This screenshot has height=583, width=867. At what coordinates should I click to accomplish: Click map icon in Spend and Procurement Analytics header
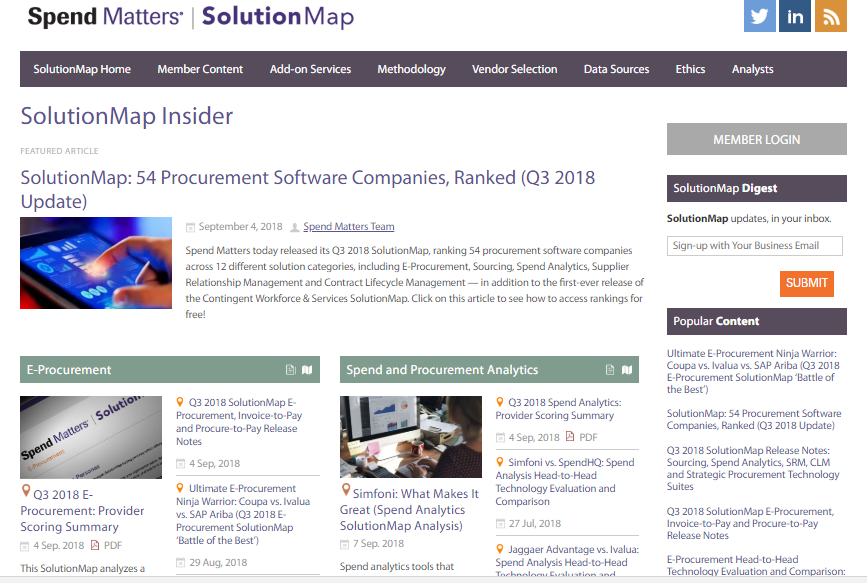tap(627, 370)
